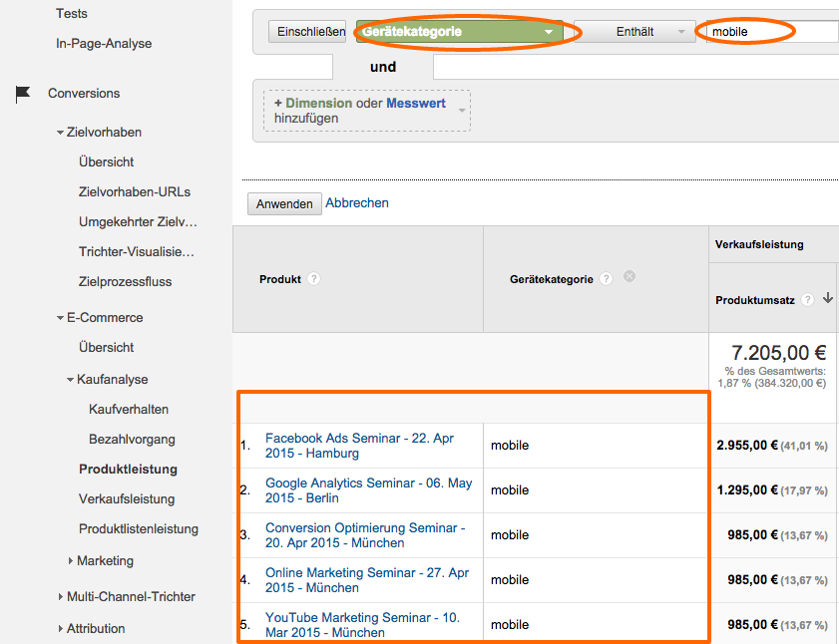The height and width of the screenshot is (644, 839).
Task: Collapse the Zielvorhaben section
Action: pyautogui.click(x=61, y=133)
